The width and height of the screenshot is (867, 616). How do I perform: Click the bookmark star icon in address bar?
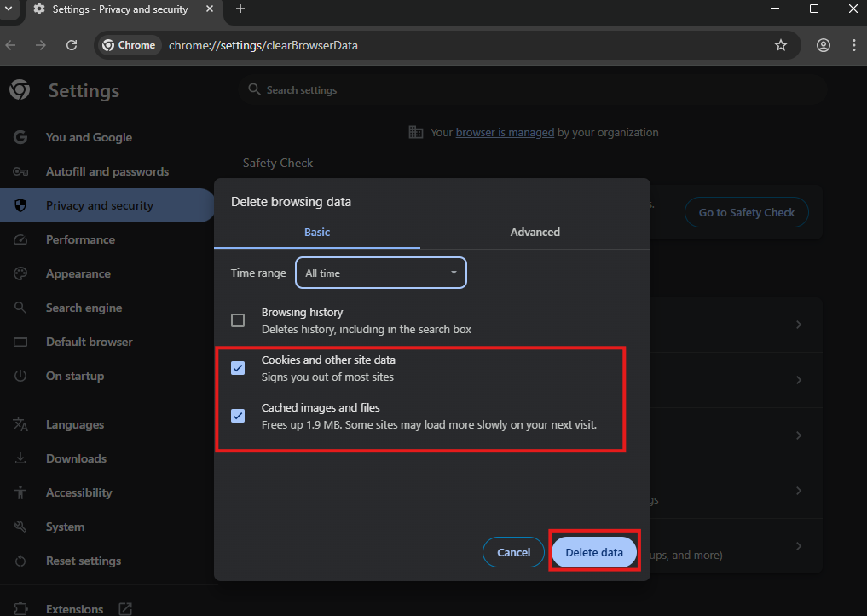[780, 45]
